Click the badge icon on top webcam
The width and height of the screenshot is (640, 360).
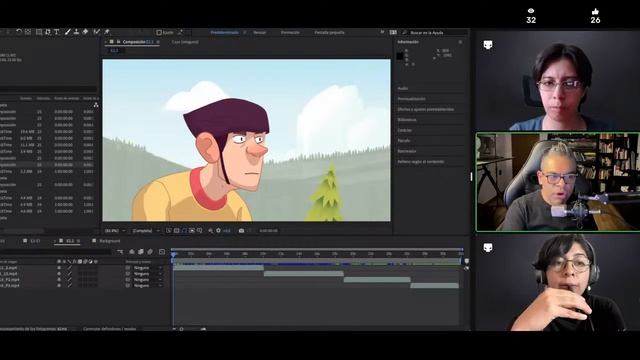488,44
